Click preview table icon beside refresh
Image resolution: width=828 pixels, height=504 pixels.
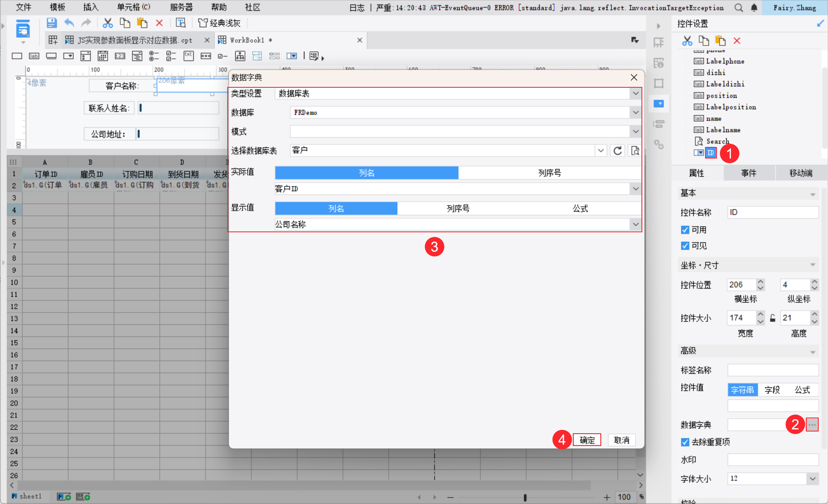[x=635, y=150]
